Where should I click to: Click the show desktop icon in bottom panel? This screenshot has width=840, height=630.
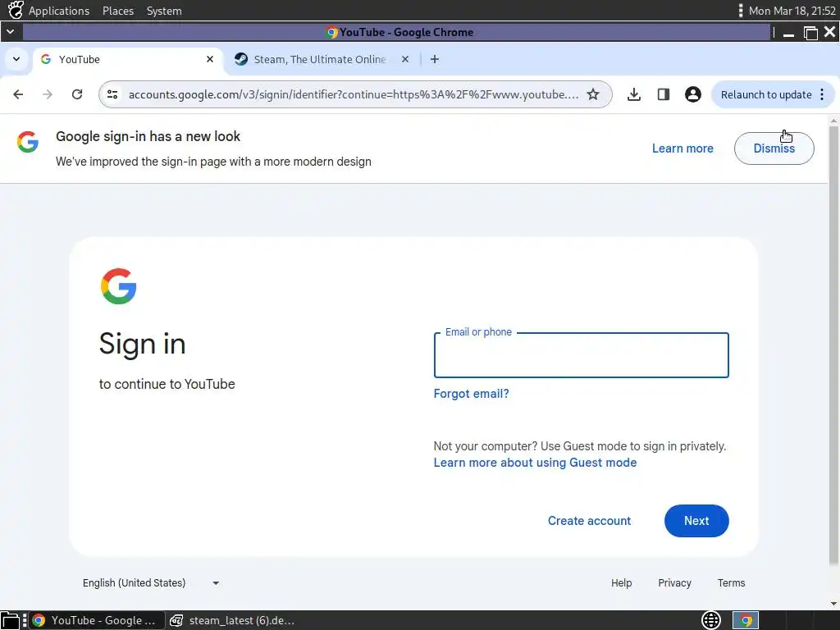click(10, 620)
